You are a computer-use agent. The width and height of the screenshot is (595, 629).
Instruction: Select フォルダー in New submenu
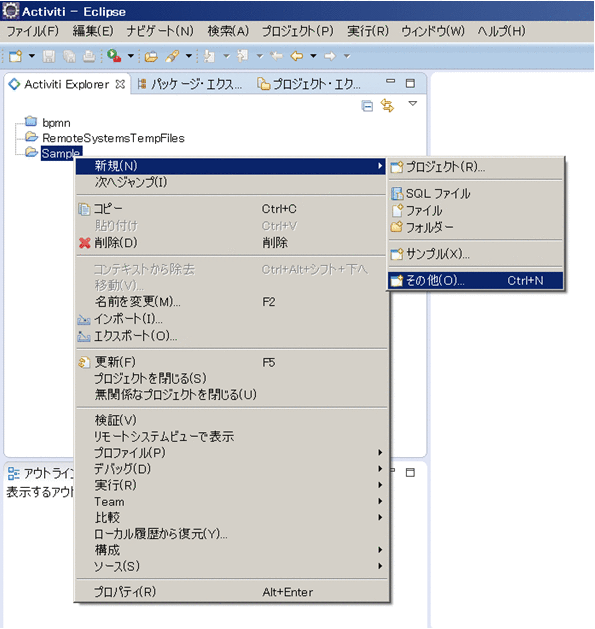click(x=475, y=227)
